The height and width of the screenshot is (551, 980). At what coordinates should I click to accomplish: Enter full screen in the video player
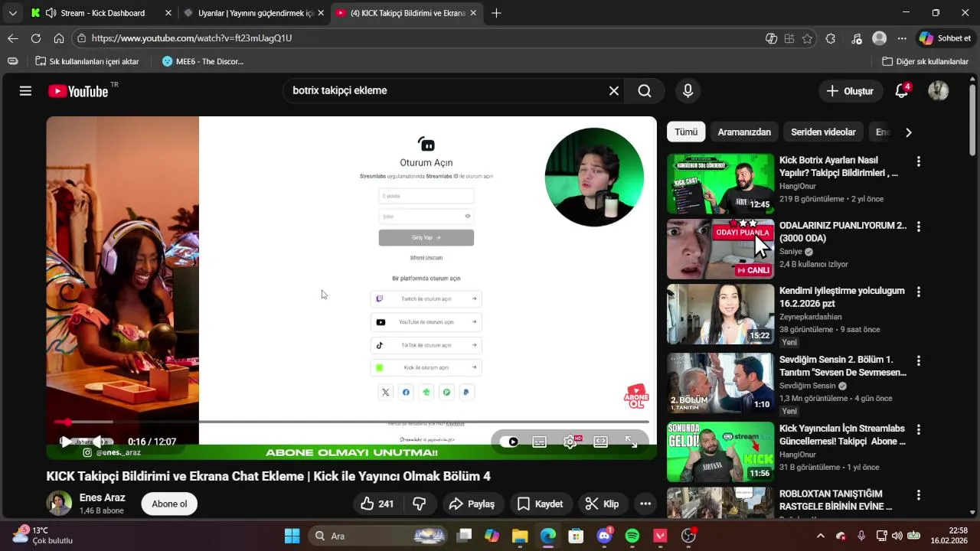[x=632, y=442]
